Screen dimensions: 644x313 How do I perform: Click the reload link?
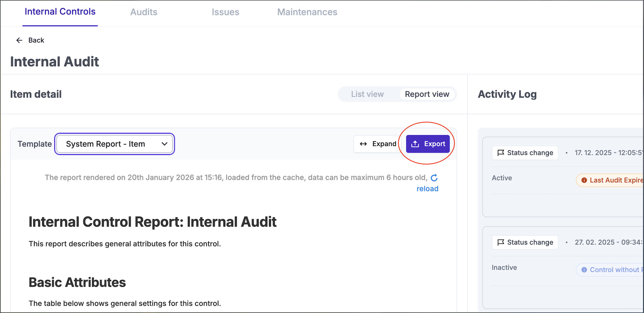(x=427, y=189)
